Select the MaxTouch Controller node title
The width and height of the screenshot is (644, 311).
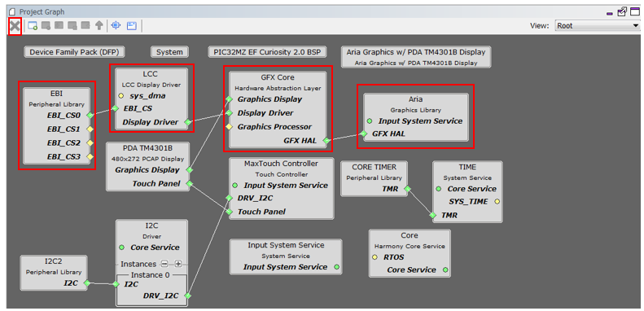pyautogui.click(x=282, y=164)
